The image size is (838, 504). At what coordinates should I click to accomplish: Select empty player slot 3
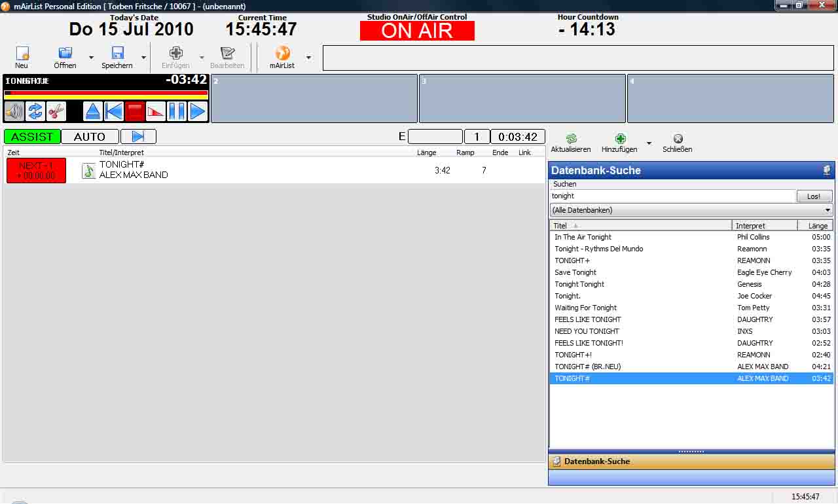pos(522,98)
